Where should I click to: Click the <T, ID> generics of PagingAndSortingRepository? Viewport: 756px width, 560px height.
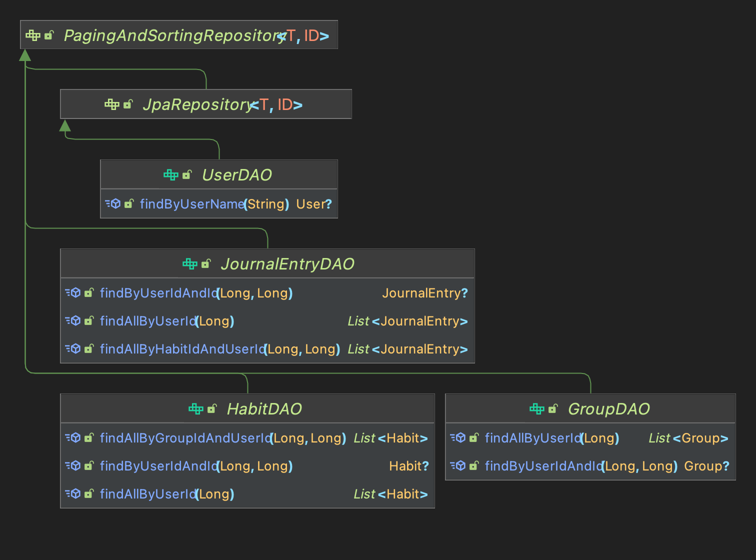click(303, 35)
